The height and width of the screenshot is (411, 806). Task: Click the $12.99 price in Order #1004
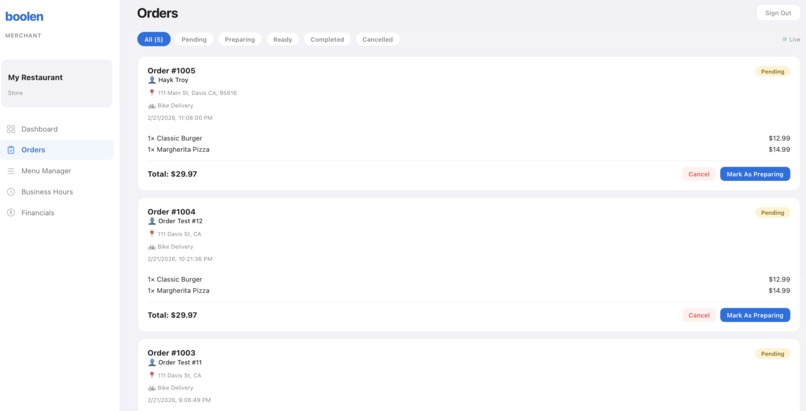tap(779, 279)
